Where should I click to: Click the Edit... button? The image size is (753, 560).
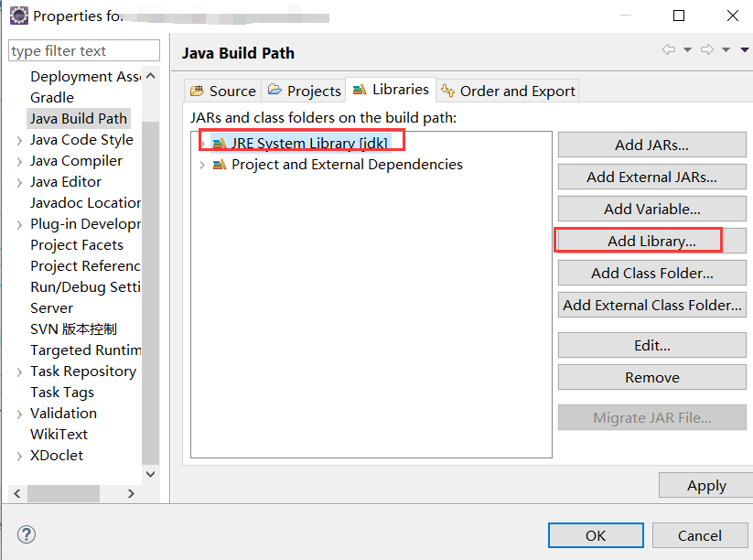pos(651,345)
